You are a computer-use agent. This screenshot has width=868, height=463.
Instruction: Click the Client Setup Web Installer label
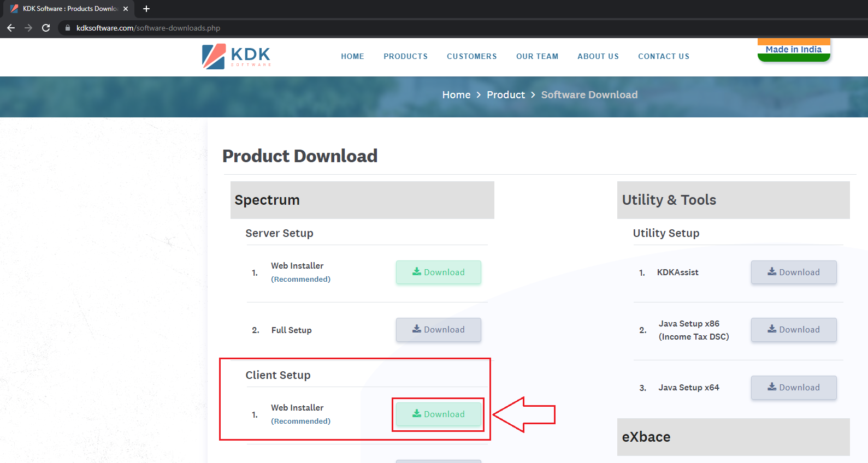pyautogui.click(x=297, y=408)
